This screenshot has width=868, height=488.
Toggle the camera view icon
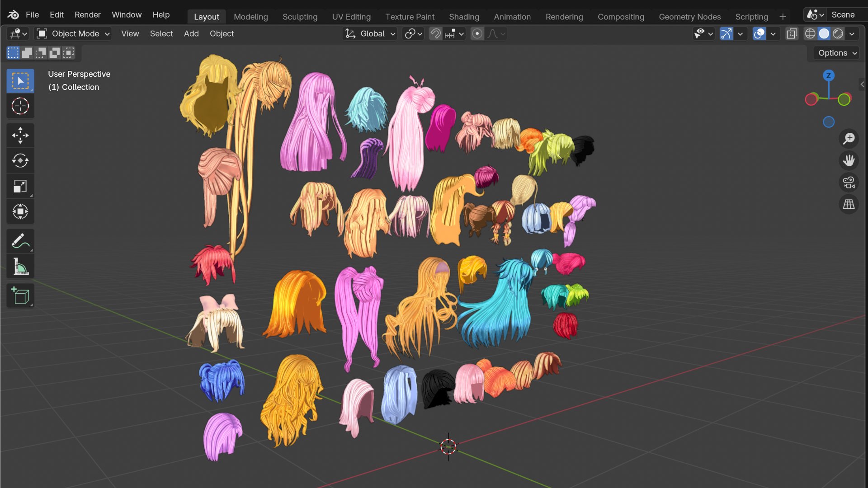849,183
